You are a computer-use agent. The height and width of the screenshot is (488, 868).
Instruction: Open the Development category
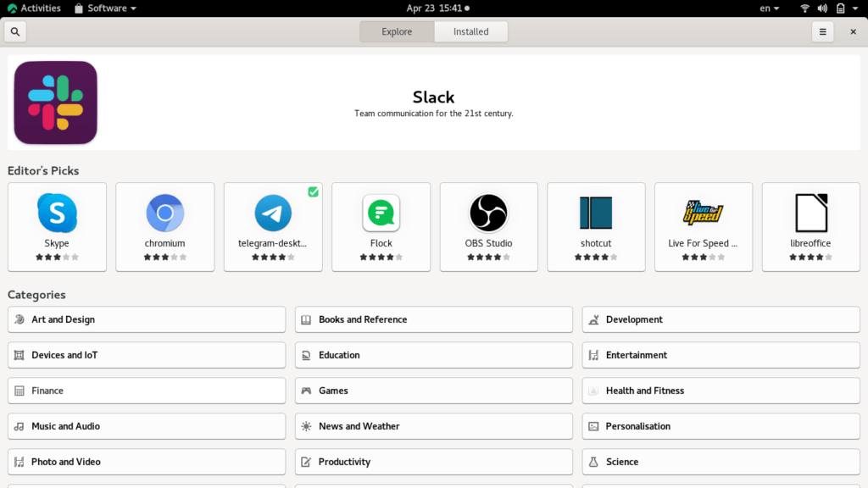pyautogui.click(x=721, y=319)
